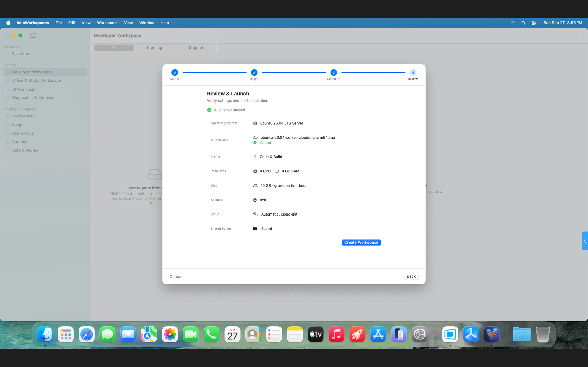This screenshot has width=588, height=367.
Task: Cancel the workspace creation wizard
Action: [x=176, y=277]
